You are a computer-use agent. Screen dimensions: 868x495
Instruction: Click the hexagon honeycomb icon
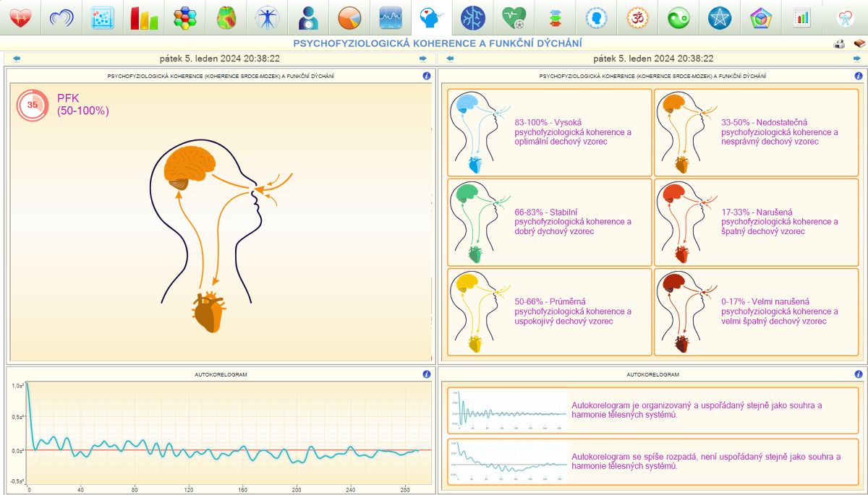tap(185, 17)
